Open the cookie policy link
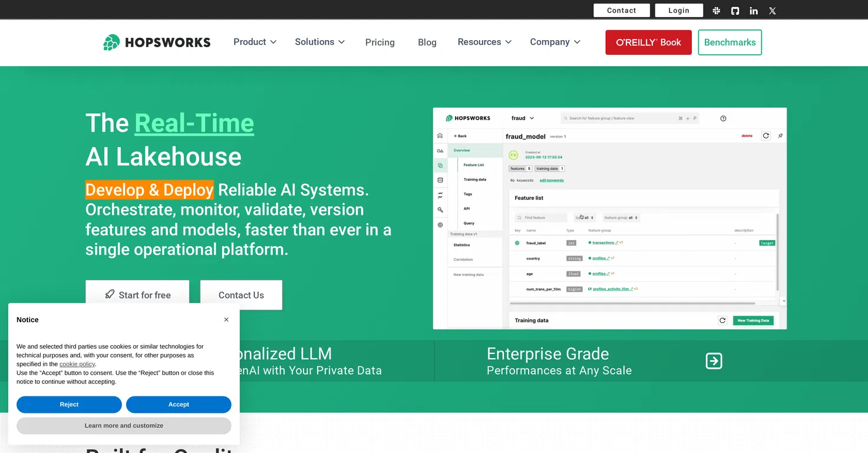This screenshot has width=868, height=453. click(77, 365)
